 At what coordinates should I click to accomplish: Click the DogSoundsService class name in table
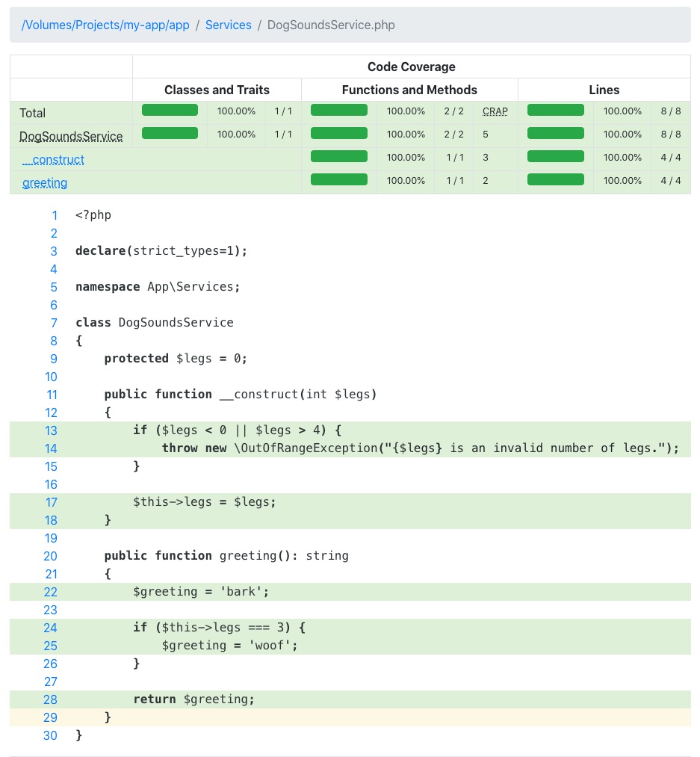coord(71,136)
